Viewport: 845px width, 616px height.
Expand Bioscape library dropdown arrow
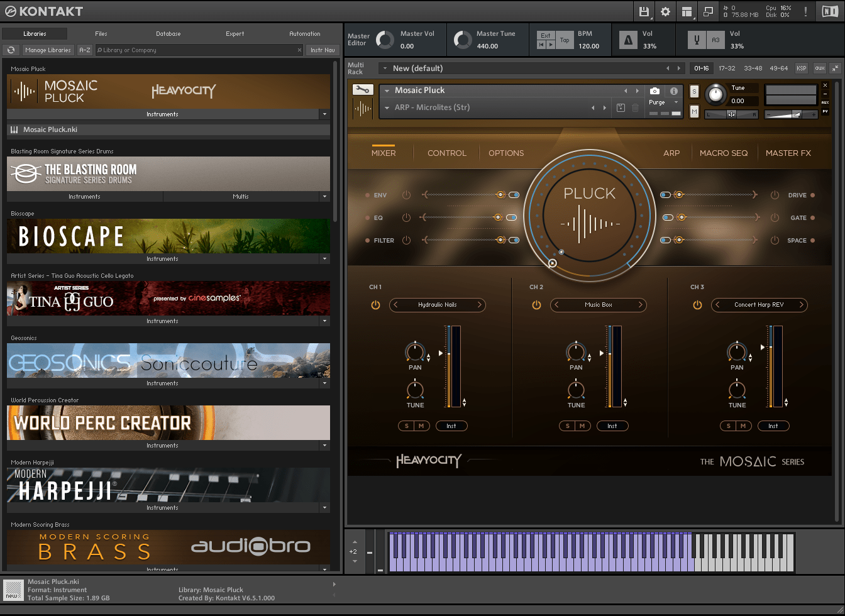click(324, 259)
